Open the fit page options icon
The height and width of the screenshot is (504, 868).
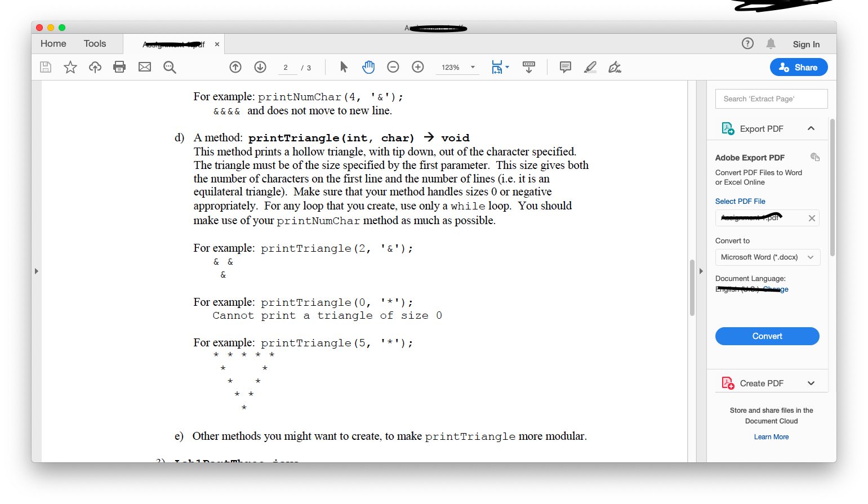497,67
